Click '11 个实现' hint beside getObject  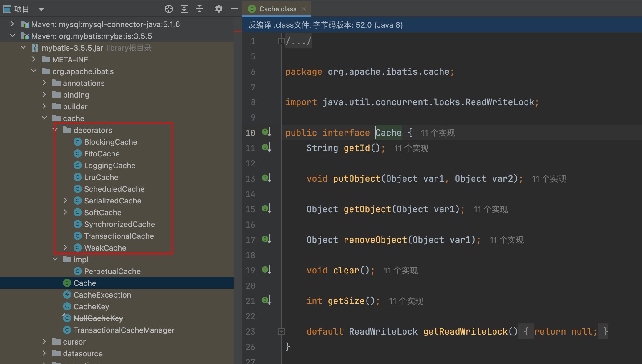click(491, 209)
